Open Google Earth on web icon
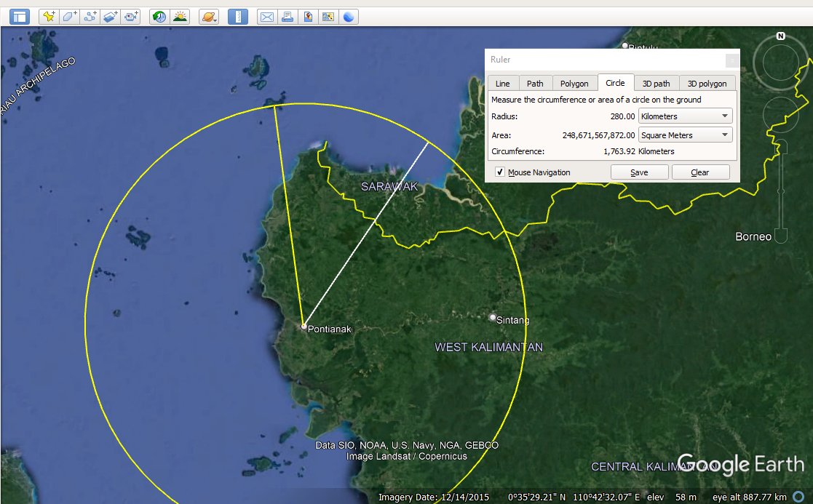Image resolution: width=813 pixels, height=504 pixels. point(349,17)
